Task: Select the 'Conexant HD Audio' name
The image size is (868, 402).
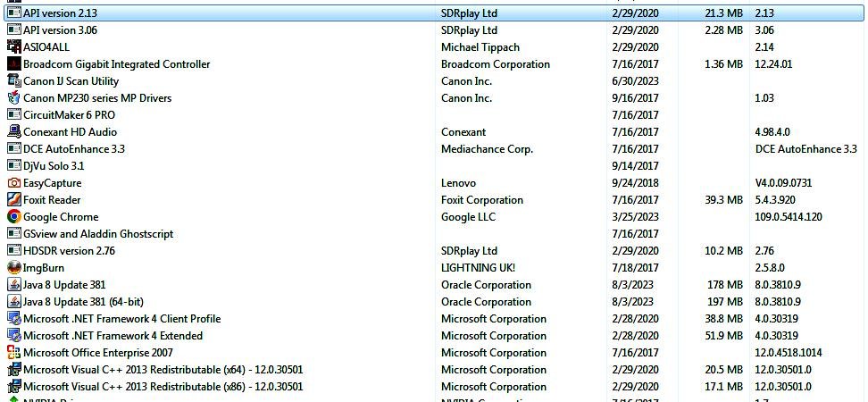Action: (71, 132)
